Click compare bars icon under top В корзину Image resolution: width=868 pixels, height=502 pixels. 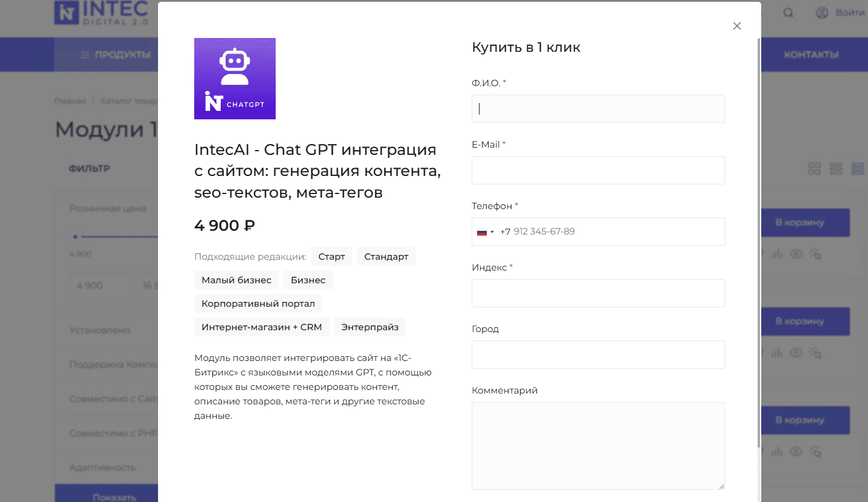[x=776, y=254]
